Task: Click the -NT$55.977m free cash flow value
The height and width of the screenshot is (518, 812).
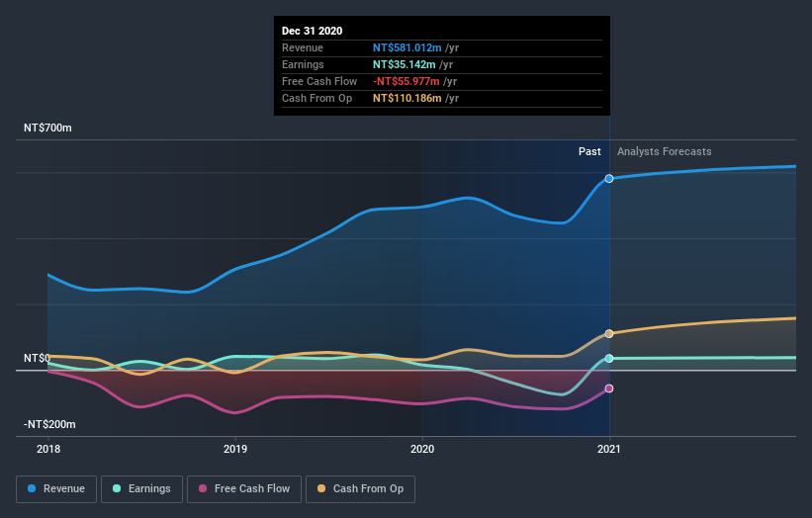Action: pos(406,81)
